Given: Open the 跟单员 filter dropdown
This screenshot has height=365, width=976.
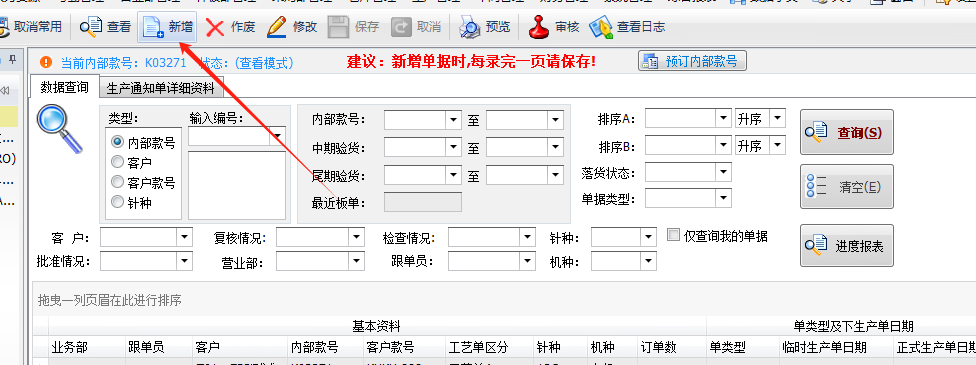Looking at the screenshot, I should click(528, 262).
